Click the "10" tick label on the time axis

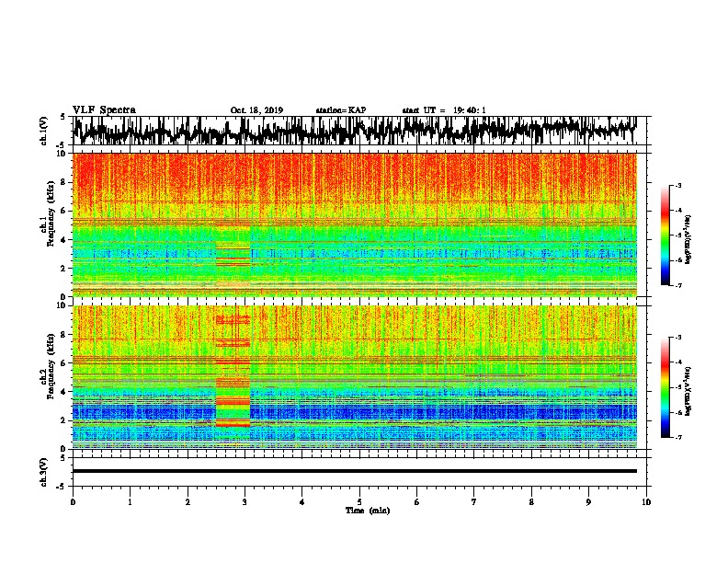coord(646,502)
